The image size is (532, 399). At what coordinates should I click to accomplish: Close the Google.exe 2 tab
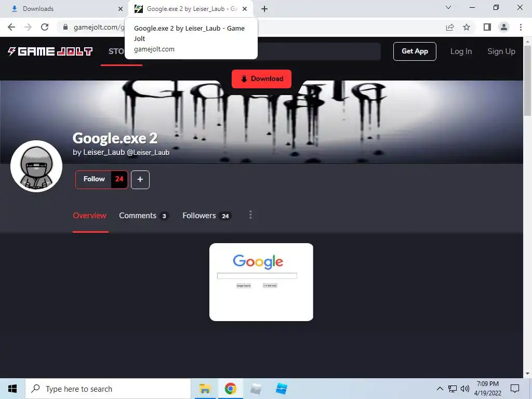point(245,9)
